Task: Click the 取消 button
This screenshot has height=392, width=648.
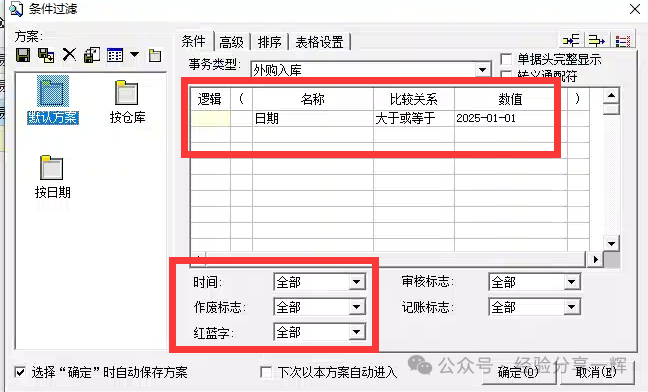Action: [x=595, y=372]
